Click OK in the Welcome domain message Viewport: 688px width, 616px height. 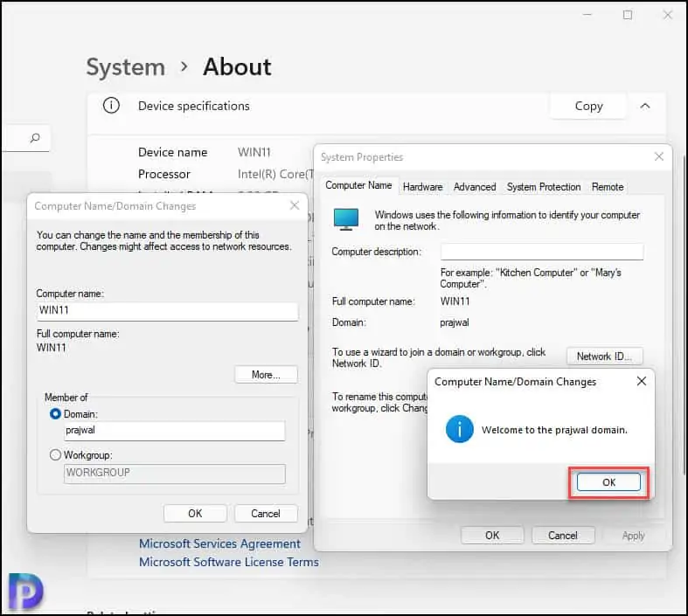pyautogui.click(x=608, y=482)
